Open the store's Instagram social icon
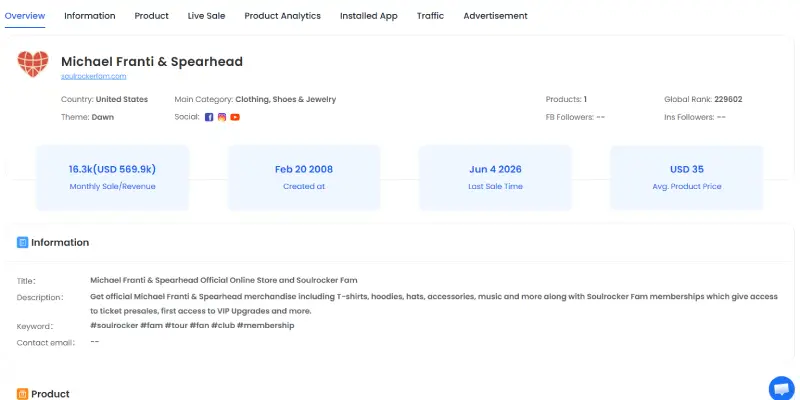Image resolution: width=800 pixels, height=400 pixels. tap(222, 117)
